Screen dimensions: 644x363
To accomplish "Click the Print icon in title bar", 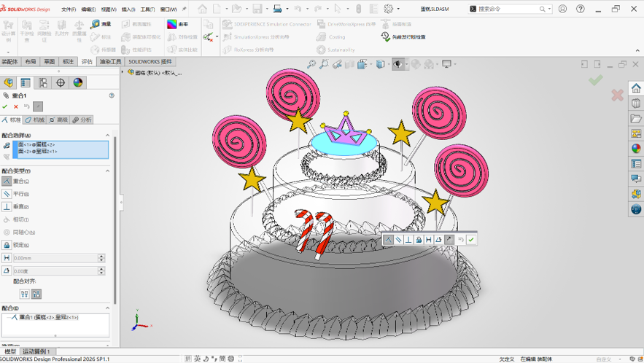I will click(278, 9).
